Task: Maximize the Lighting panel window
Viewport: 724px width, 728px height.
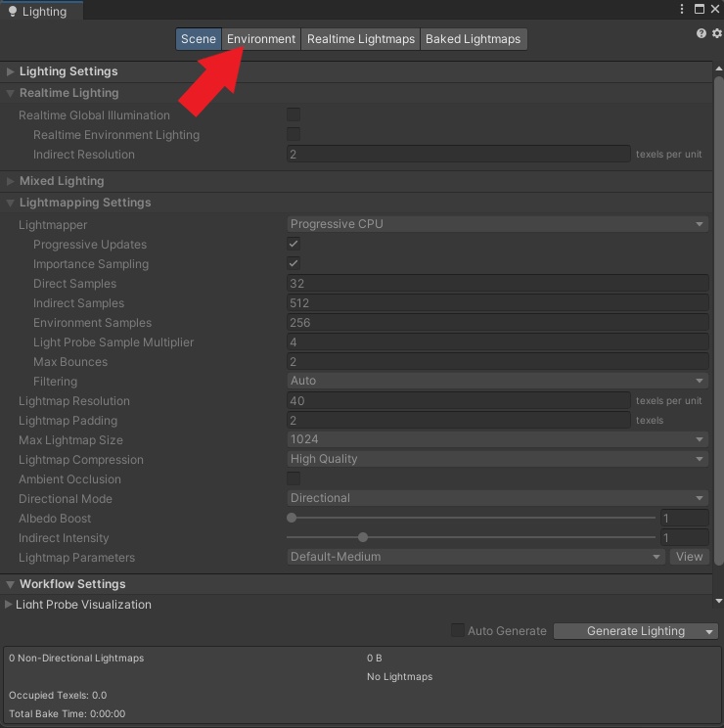Action: (x=699, y=10)
